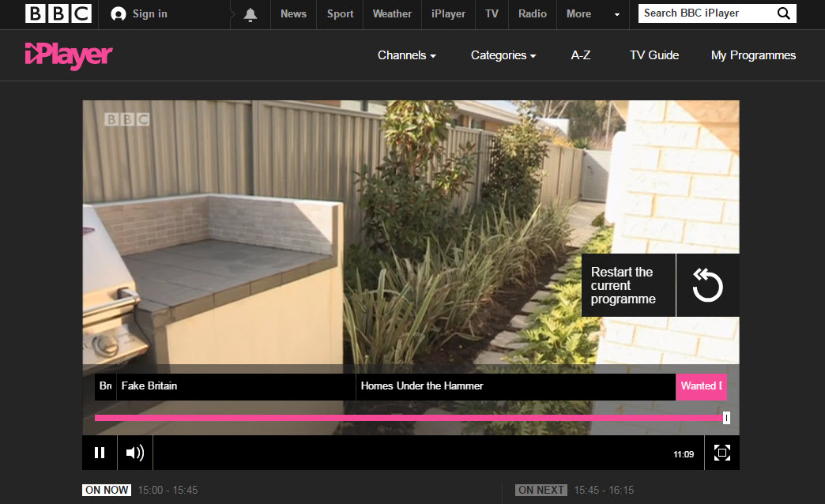The image size is (825, 504).
Task: Toggle the volume speaker control
Action: [134, 453]
